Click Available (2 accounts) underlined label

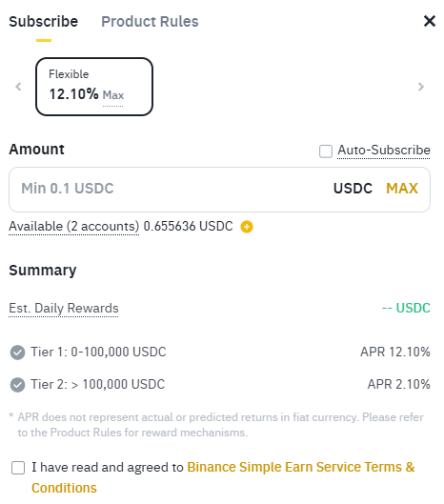tap(74, 227)
